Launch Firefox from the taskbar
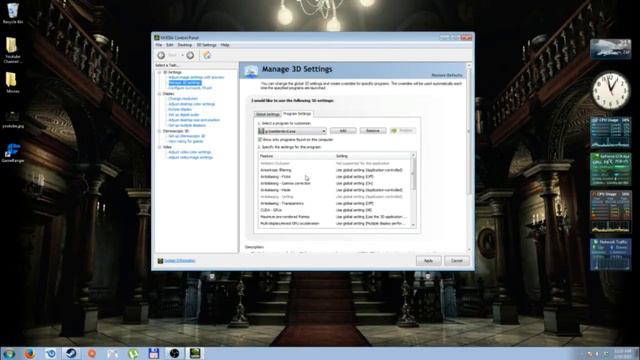This screenshot has height=360, width=640. pyautogui.click(x=29, y=353)
